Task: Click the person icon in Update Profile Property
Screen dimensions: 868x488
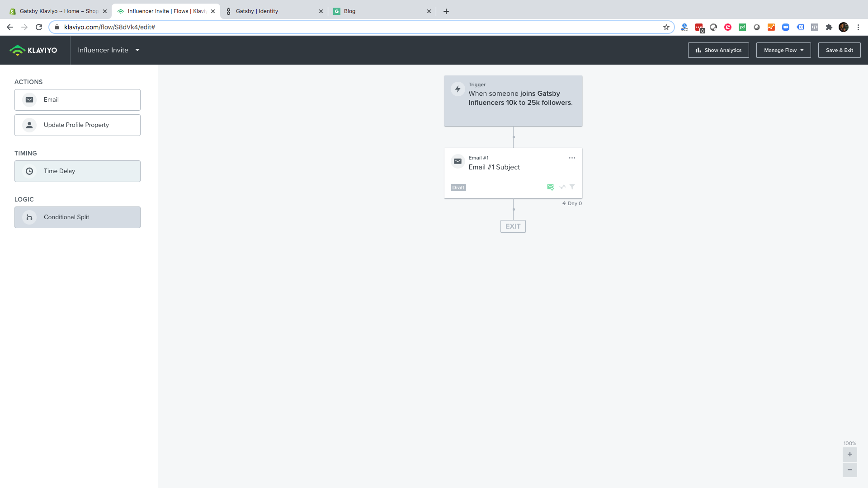Action: click(29, 125)
